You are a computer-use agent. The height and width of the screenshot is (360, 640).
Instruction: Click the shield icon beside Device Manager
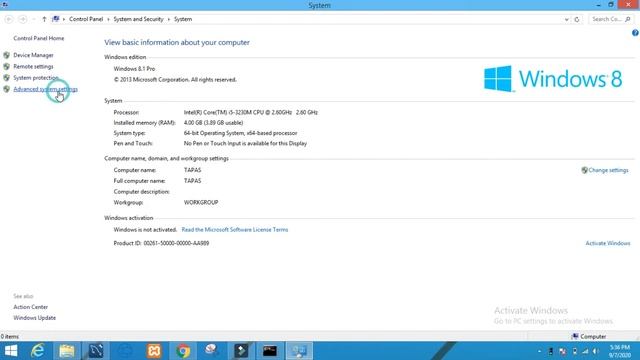[x=7, y=55]
